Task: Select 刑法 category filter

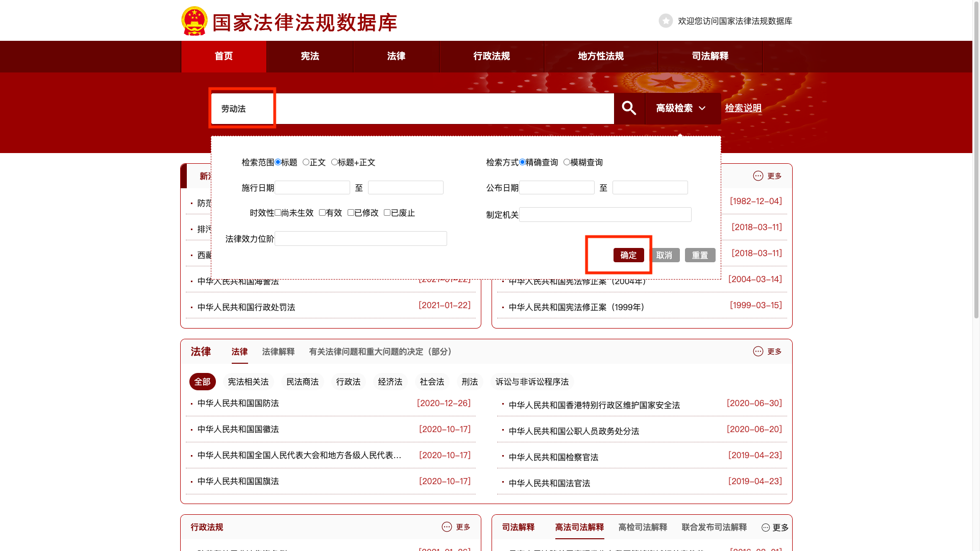Action: click(469, 382)
